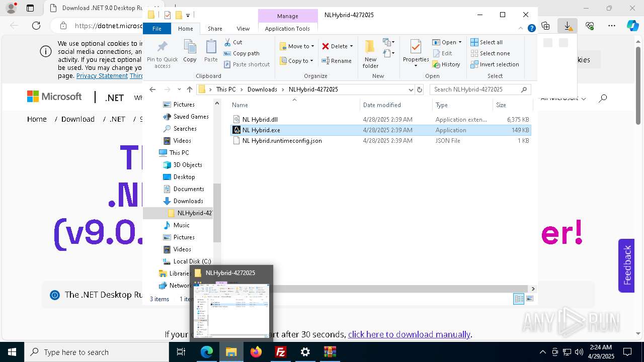Open FileZilla from the taskbar
This screenshot has width=644, height=362.
click(x=281, y=352)
